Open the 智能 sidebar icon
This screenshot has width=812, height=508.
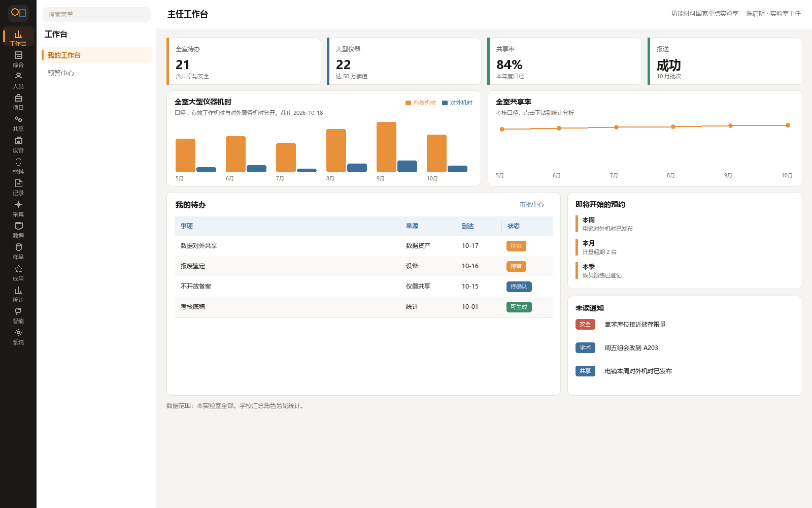click(18, 315)
